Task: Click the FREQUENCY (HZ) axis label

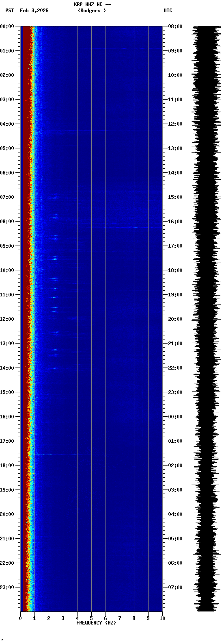Action: 96,623
